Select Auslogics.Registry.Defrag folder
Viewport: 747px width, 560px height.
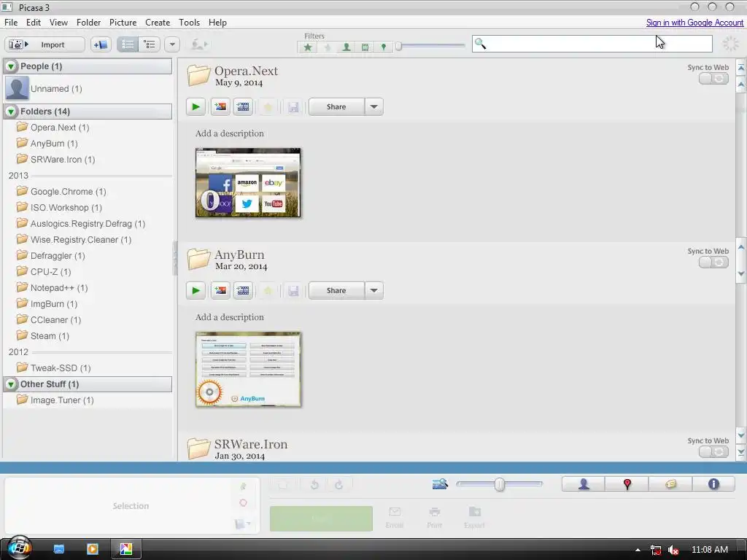coord(88,224)
